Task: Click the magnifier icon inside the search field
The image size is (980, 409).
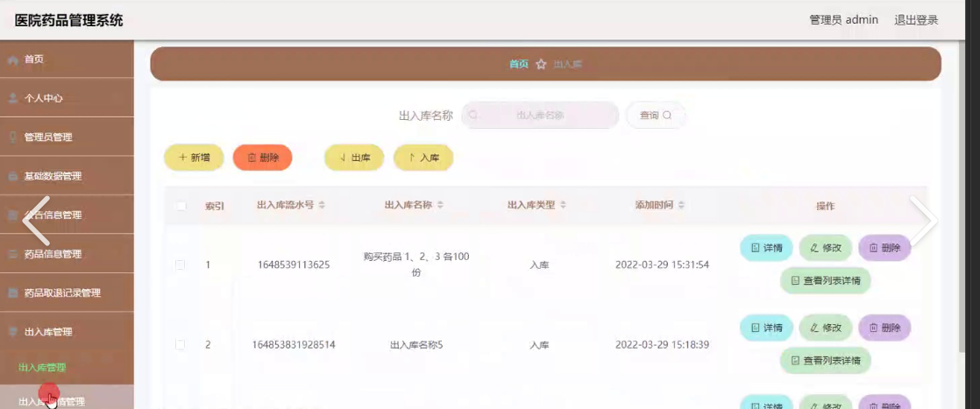Action: [x=473, y=115]
